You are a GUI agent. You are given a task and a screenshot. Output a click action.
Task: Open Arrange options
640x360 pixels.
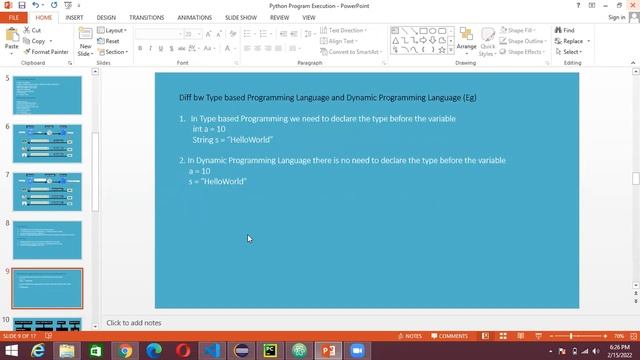(467, 41)
